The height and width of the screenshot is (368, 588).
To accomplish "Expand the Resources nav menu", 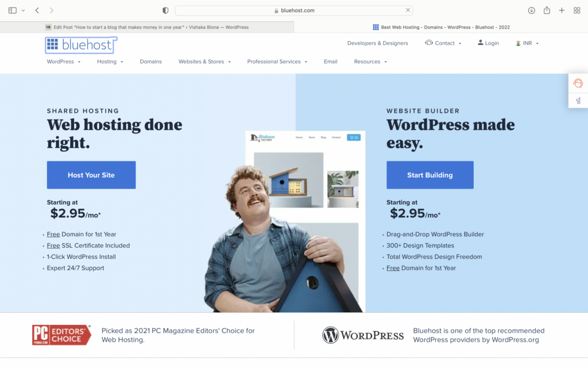I will [x=370, y=62].
